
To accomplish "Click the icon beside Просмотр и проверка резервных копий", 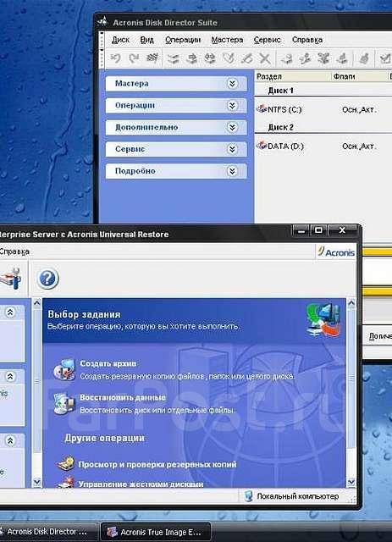I will [x=66, y=463].
